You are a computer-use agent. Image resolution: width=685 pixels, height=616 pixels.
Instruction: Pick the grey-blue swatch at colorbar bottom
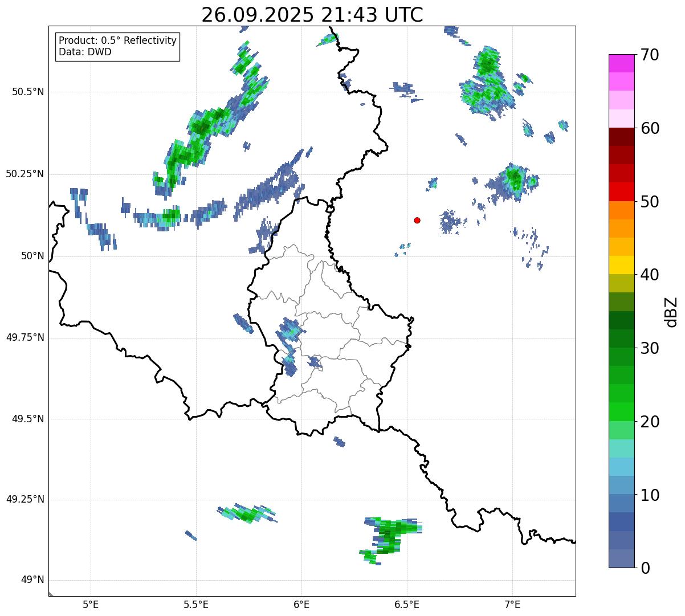(621, 558)
